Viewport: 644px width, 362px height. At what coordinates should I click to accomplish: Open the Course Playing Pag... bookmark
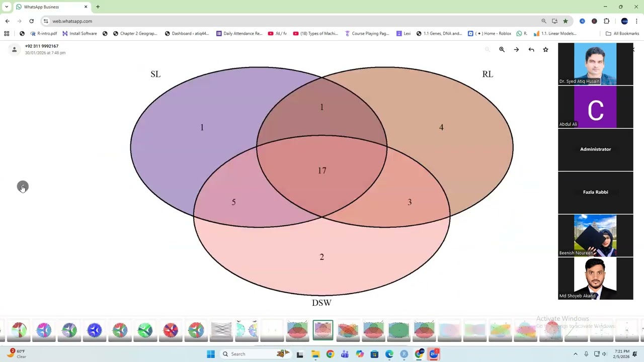click(367, 33)
